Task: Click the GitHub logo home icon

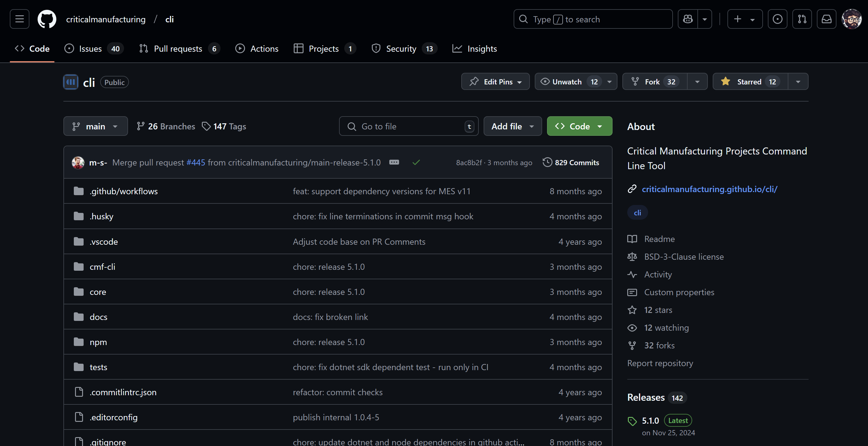Action: 47,19
